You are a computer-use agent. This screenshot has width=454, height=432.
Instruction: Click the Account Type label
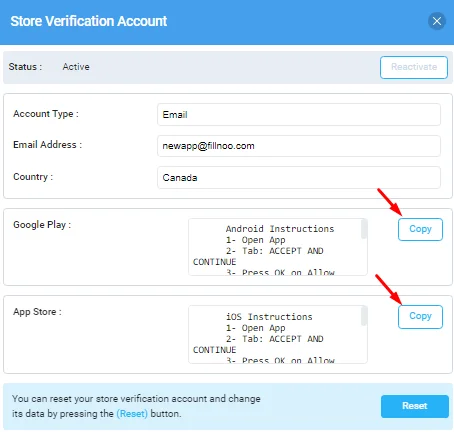(46, 114)
